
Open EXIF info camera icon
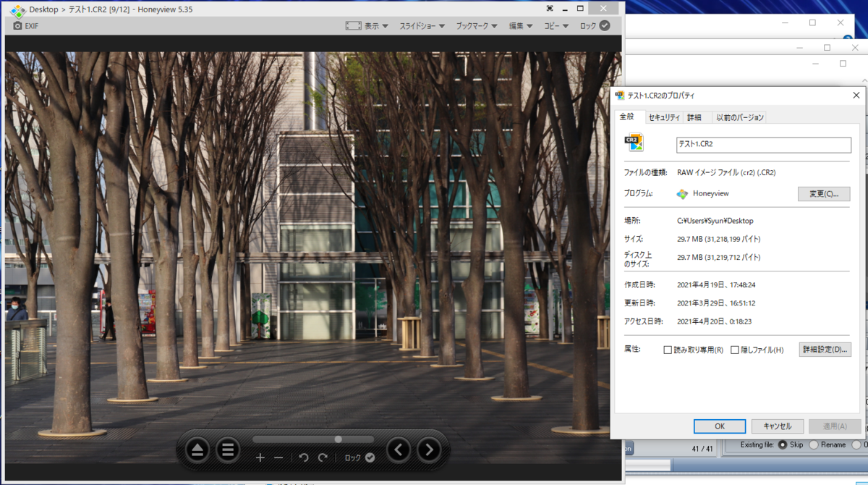point(17,25)
